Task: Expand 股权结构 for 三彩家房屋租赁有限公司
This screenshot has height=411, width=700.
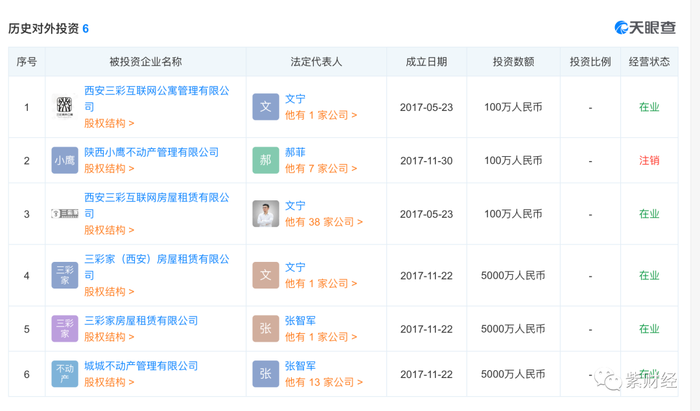Action: click(x=109, y=337)
